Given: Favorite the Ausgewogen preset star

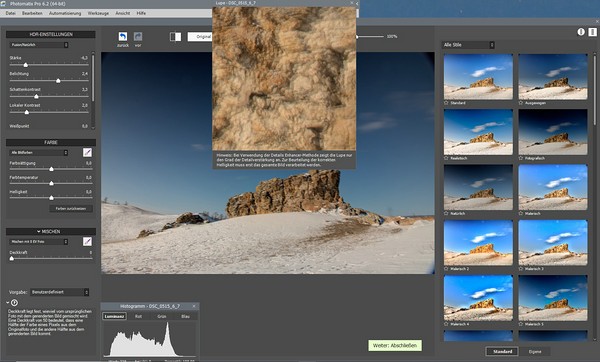Looking at the screenshot, I should tap(521, 103).
